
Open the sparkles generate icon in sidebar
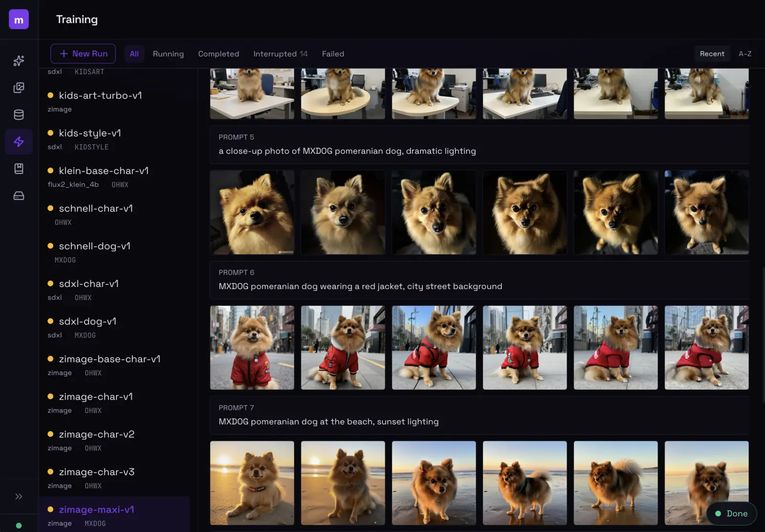click(19, 61)
